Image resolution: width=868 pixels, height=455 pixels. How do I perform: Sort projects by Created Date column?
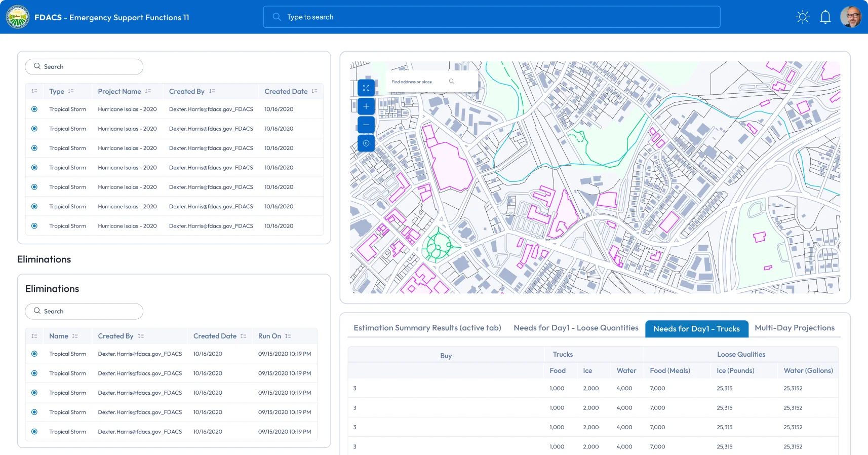click(x=314, y=92)
